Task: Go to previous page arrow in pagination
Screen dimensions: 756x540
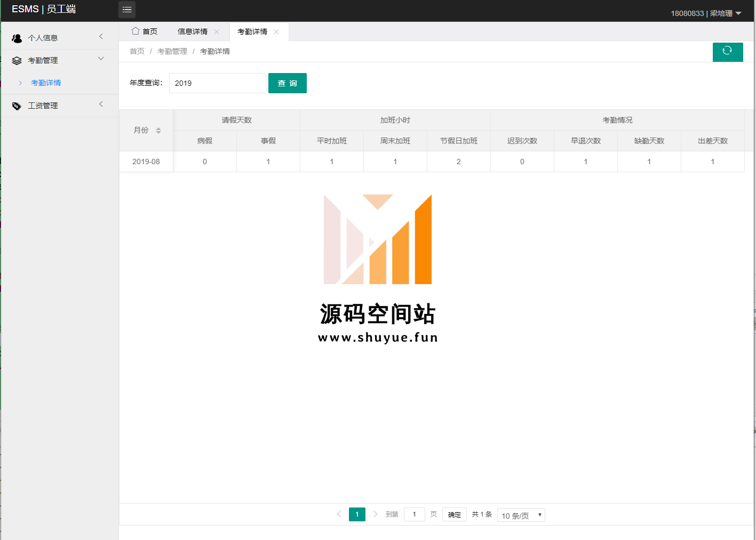Action: (339, 514)
